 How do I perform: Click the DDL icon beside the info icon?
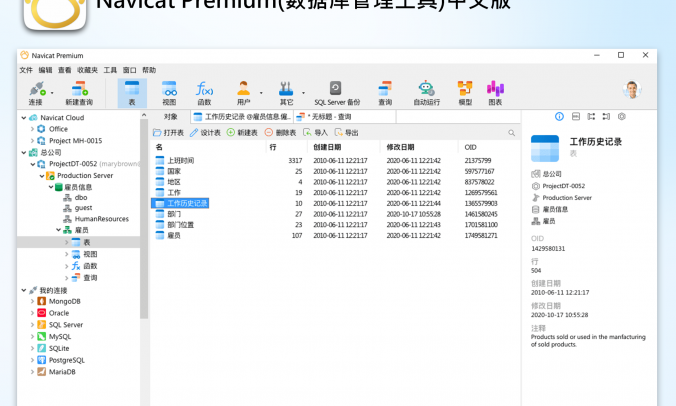tap(576, 116)
